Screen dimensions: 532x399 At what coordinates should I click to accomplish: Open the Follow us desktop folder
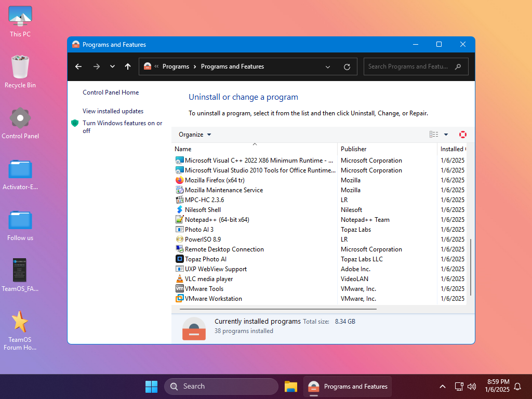coord(20,225)
